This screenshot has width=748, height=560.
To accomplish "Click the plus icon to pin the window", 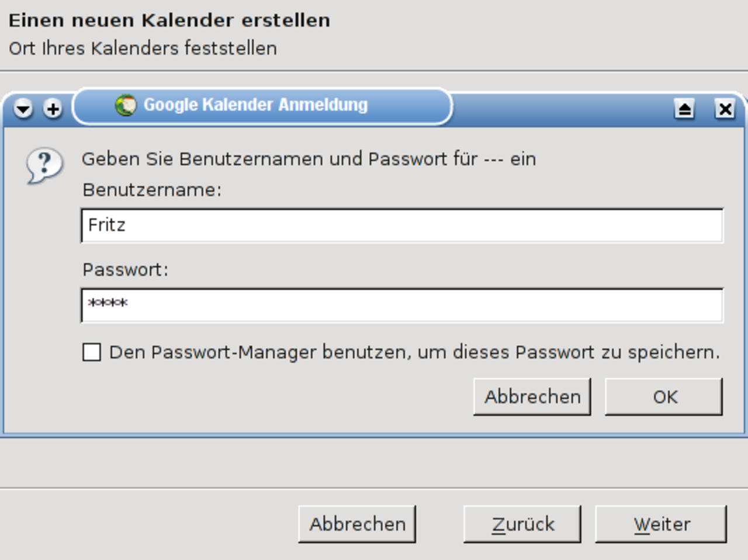I will point(53,108).
